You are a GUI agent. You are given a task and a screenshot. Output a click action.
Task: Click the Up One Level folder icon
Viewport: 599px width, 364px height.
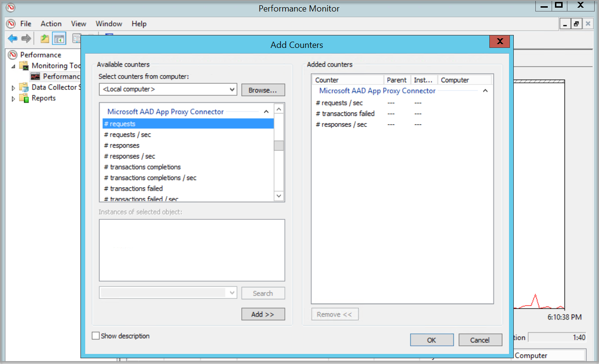[45, 38]
